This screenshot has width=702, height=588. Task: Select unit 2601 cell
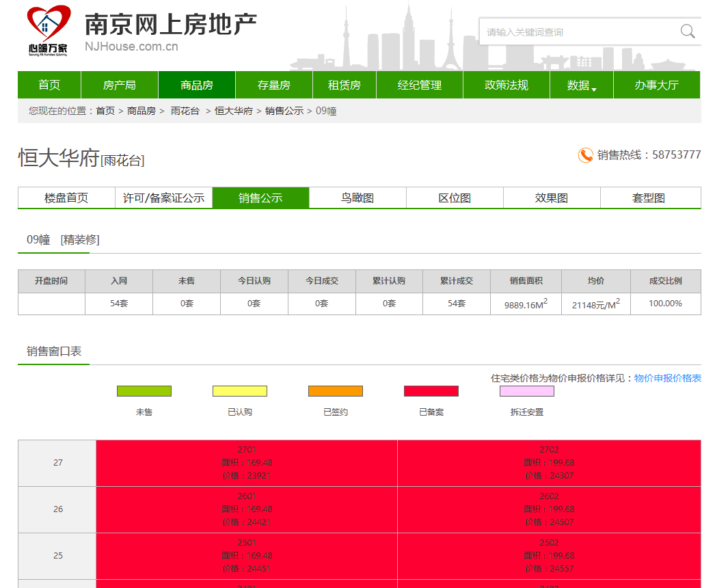[247, 509]
